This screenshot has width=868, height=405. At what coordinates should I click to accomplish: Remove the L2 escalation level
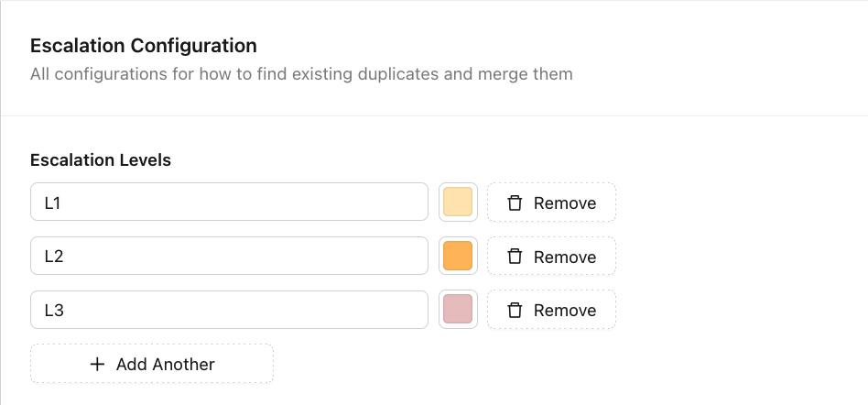point(551,257)
